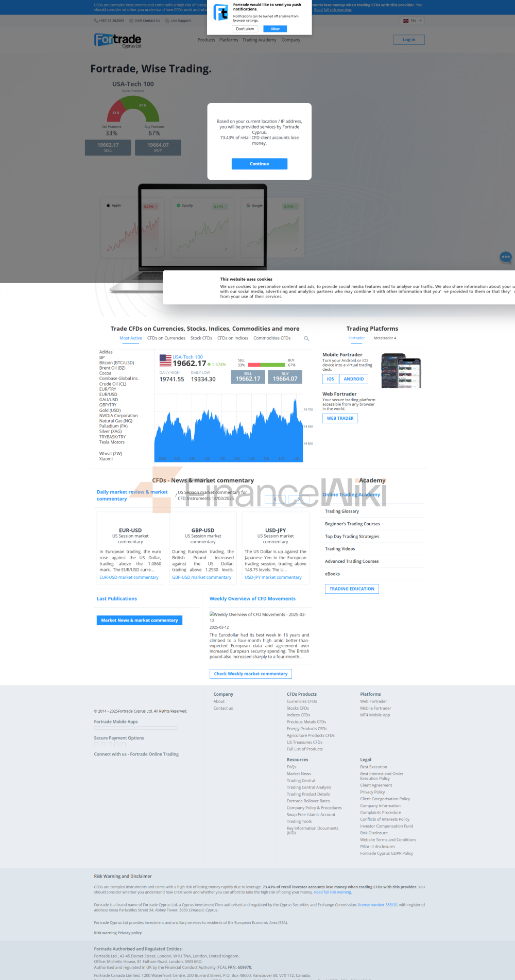Image resolution: width=515 pixels, height=980 pixels.
Task: Click the ANDROID download button
Action: [x=354, y=379]
